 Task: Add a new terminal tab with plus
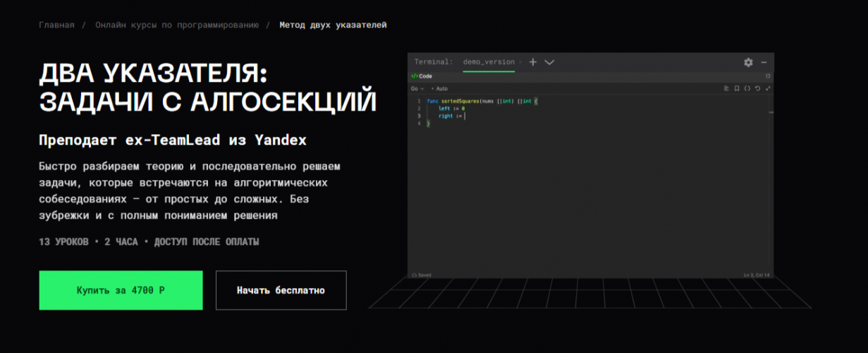pyautogui.click(x=533, y=62)
